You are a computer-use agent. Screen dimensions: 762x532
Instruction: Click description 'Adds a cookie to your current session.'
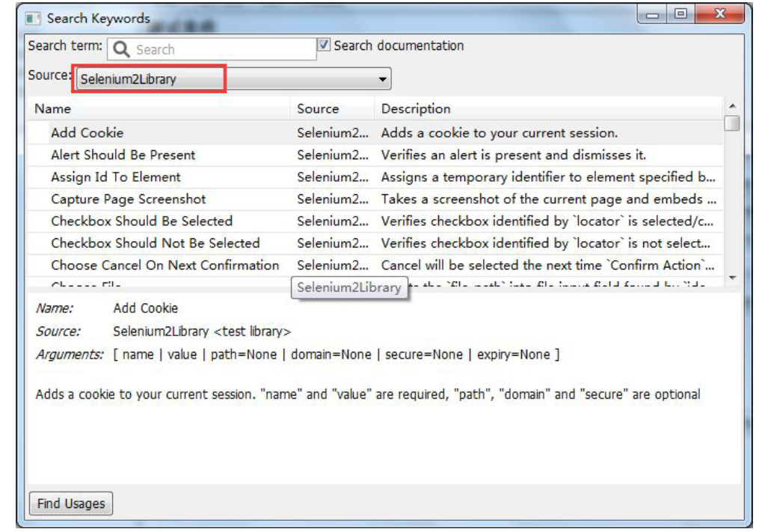(x=499, y=133)
